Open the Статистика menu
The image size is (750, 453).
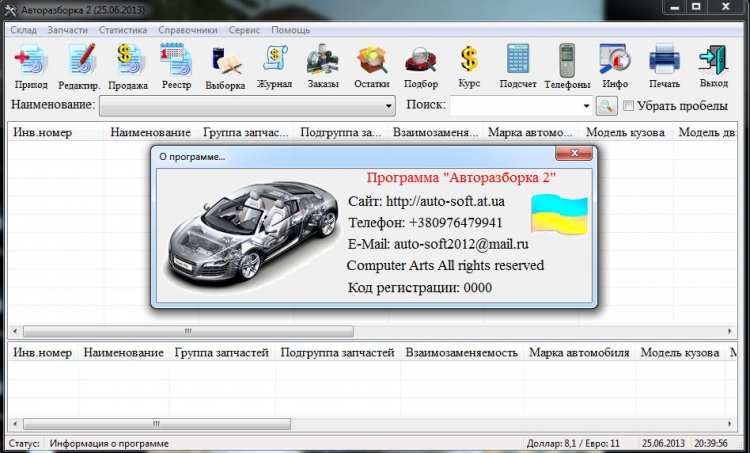click(x=123, y=30)
